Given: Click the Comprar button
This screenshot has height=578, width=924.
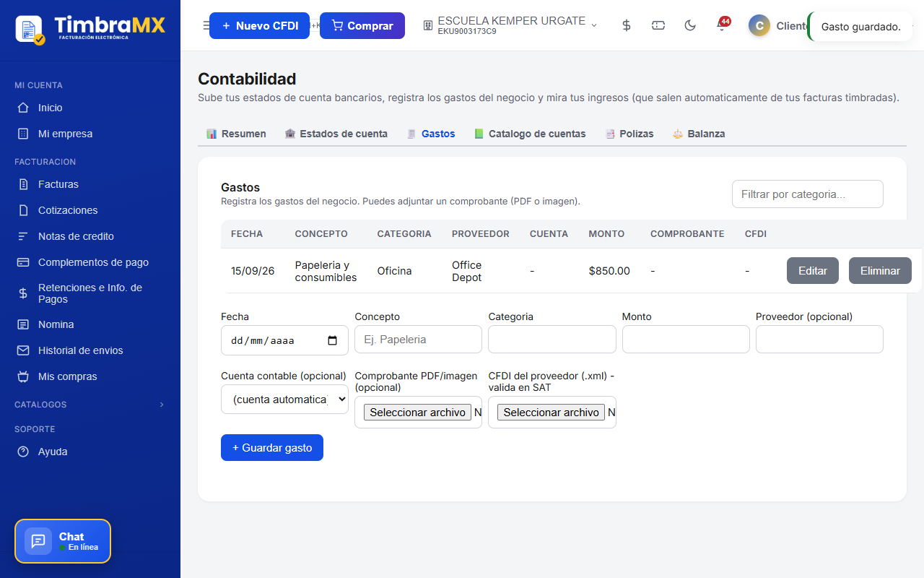Looking at the screenshot, I should pyautogui.click(x=362, y=25).
